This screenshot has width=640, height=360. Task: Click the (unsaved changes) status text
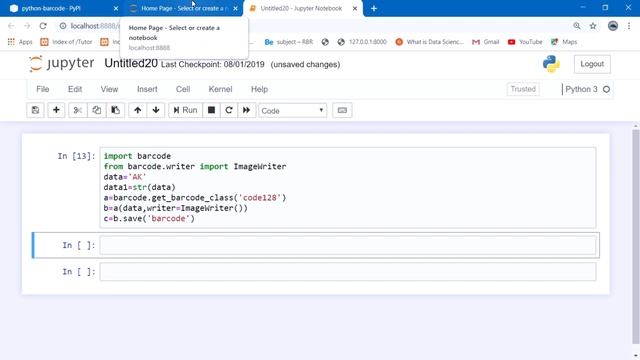click(305, 64)
